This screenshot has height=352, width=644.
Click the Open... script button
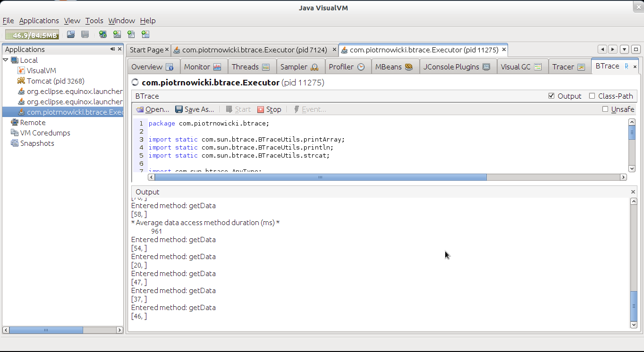pyautogui.click(x=153, y=109)
